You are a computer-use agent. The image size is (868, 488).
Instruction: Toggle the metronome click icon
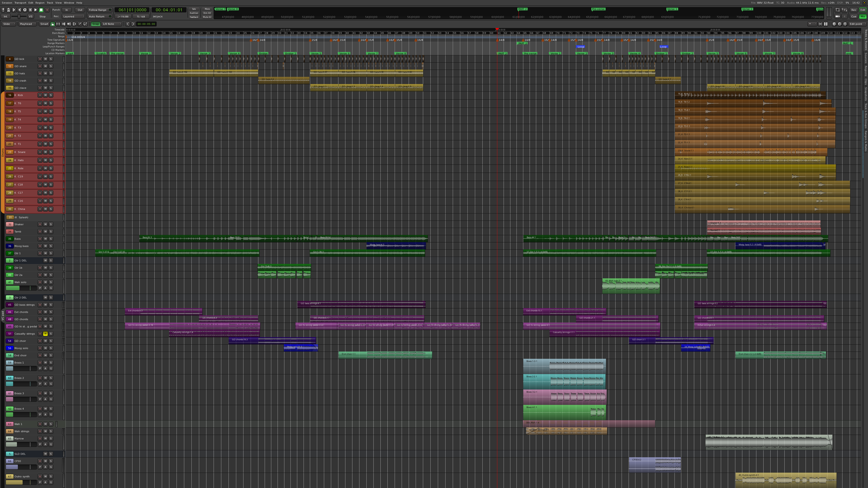[x=8, y=10]
